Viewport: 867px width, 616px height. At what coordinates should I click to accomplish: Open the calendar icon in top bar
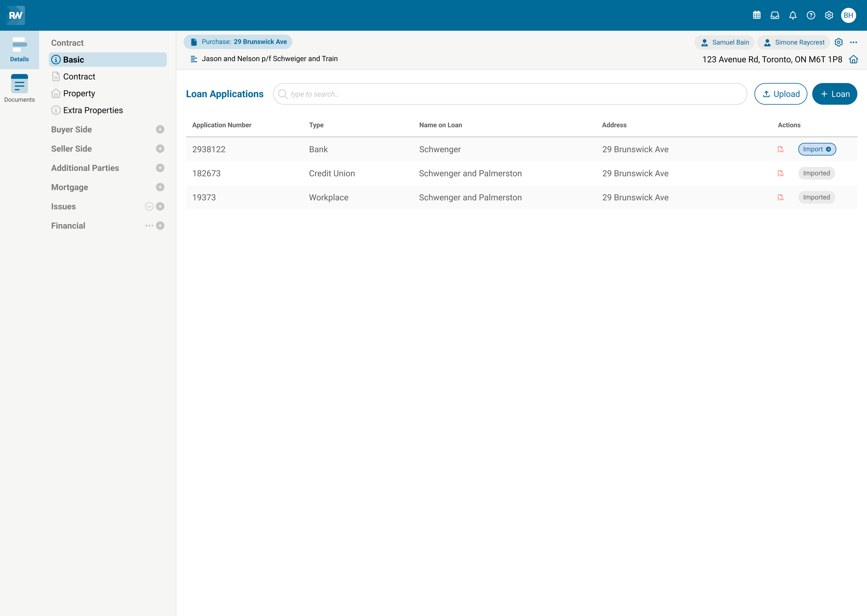756,15
